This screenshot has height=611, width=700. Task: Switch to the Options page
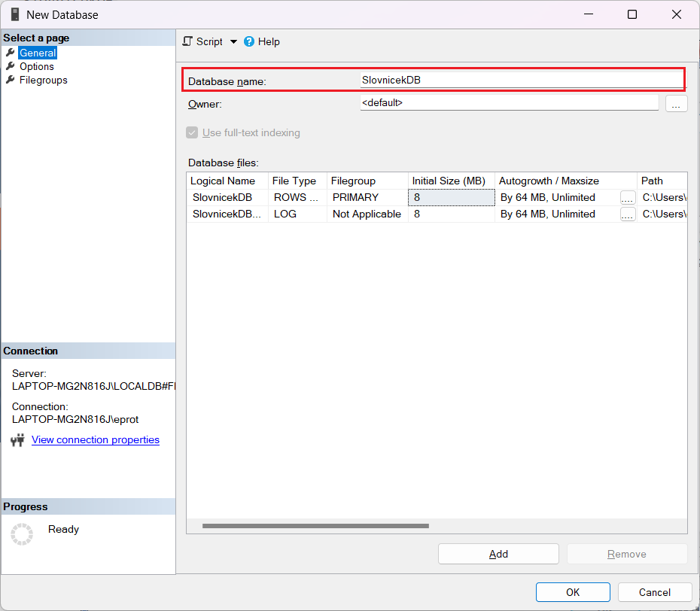[x=37, y=66]
